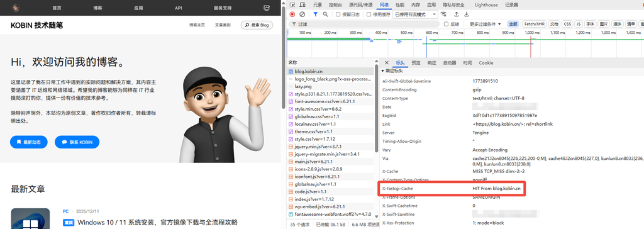This screenshot has height=229, width=644.
Task: Select blog.kobin.cn request row
Action: [x=330, y=71]
